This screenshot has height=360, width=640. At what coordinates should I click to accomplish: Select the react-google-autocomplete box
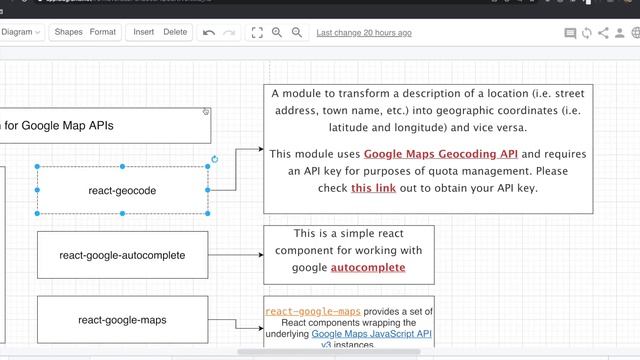[x=122, y=255]
